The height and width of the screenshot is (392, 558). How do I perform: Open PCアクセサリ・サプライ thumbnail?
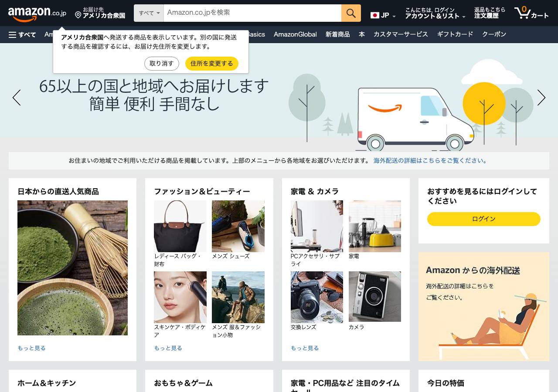click(317, 226)
